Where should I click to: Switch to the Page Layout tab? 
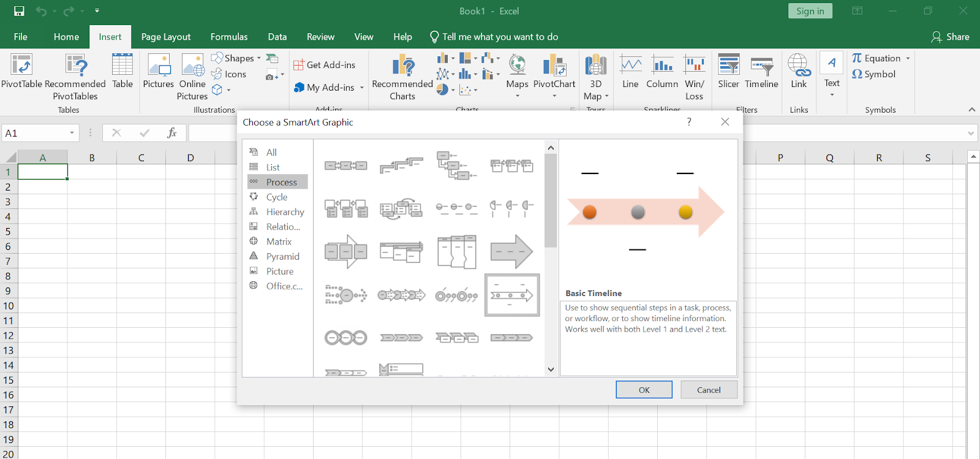click(165, 37)
